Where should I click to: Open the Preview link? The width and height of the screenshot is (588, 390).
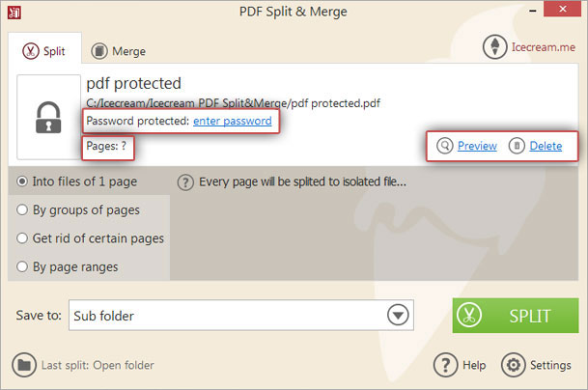pyautogui.click(x=477, y=146)
